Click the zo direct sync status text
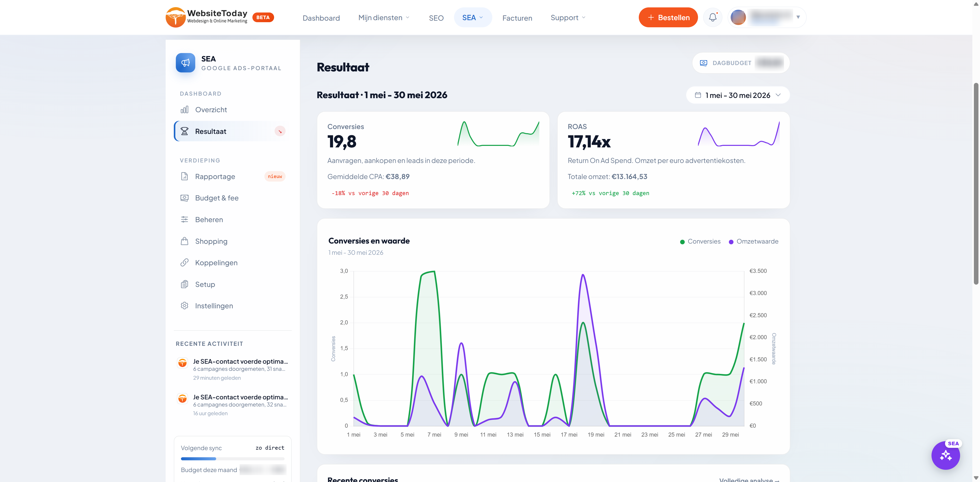The height and width of the screenshot is (482, 980). tap(270, 448)
